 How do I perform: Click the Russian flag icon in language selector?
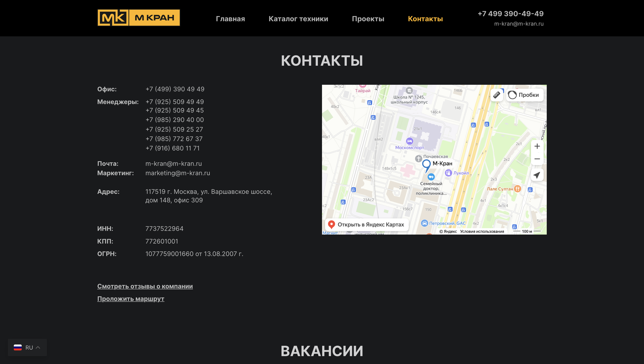pyautogui.click(x=18, y=348)
